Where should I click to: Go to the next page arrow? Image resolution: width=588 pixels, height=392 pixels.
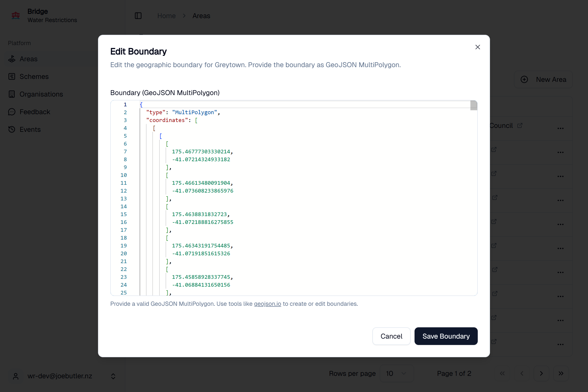(x=541, y=373)
